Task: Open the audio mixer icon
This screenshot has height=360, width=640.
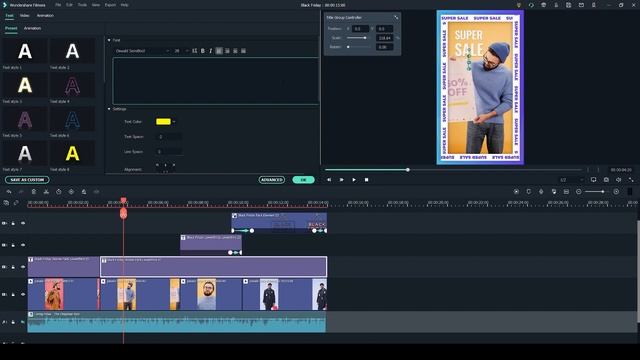Action: (x=554, y=192)
